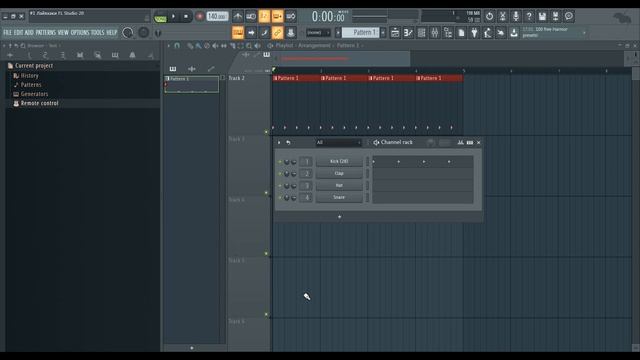Save project with the floppy disk icon

tap(542, 16)
